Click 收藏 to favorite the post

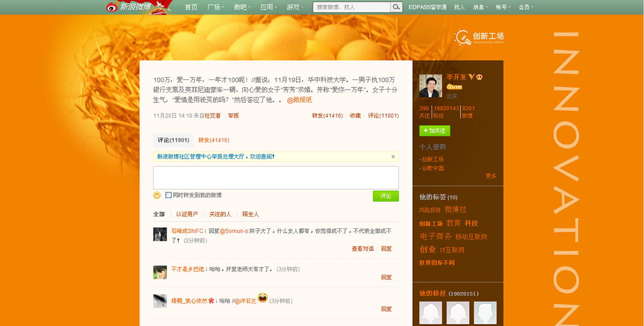pyautogui.click(x=355, y=116)
